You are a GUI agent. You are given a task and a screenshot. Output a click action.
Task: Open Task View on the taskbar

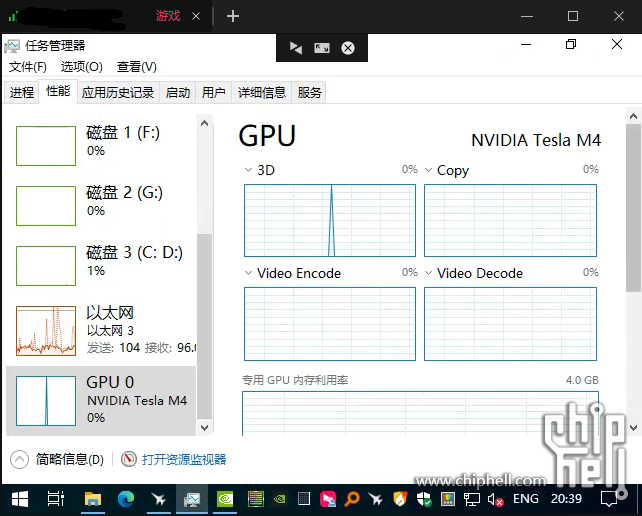(56, 498)
